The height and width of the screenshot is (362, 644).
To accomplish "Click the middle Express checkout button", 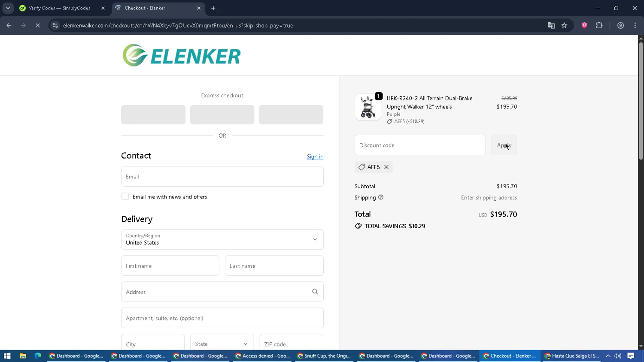I will click(222, 115).
